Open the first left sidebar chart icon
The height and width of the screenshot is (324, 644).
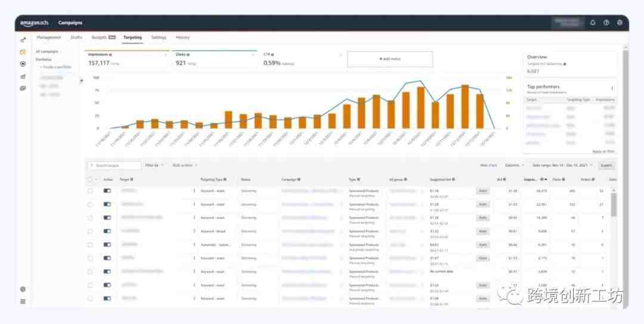pos(23,40)
